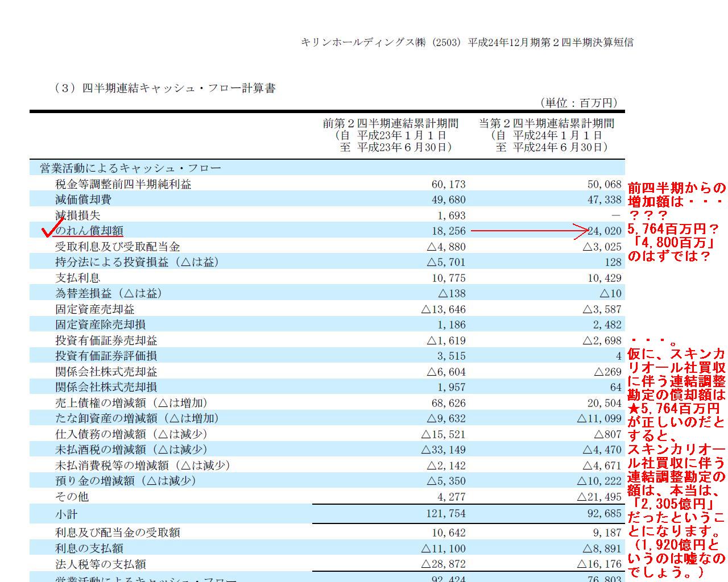The width and height of the screenshot is (728, 582).
Task: Click the label 受取利息及び受取配当金
Action: [x=118, y=247]
